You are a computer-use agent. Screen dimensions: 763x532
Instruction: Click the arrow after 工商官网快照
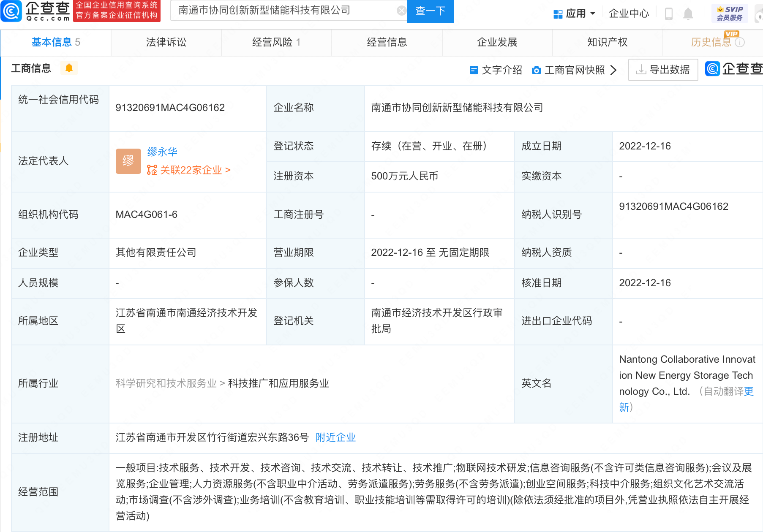(x=614, y=70)
